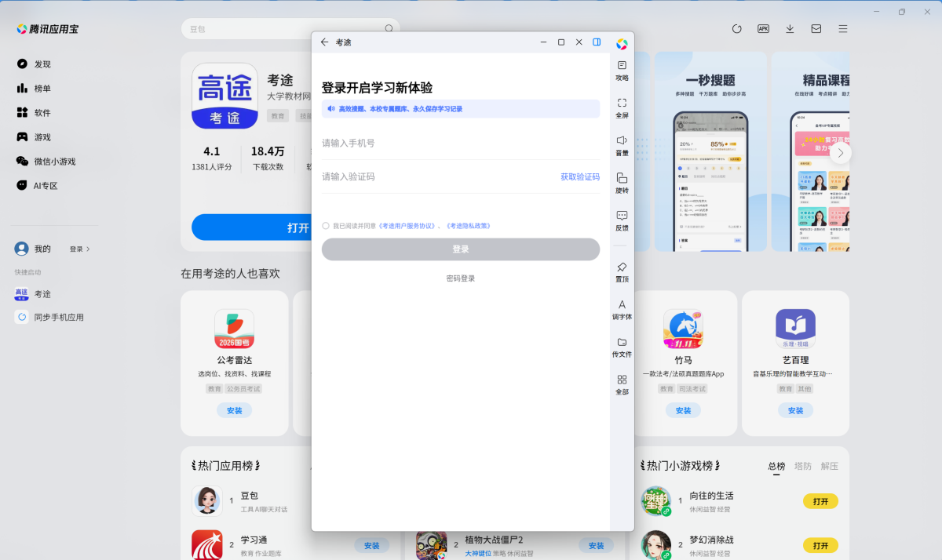The width and height of the screenshot is (942, 560).
Task: Open the hamburger menu at top right
Action: click(x=842, y=28)
